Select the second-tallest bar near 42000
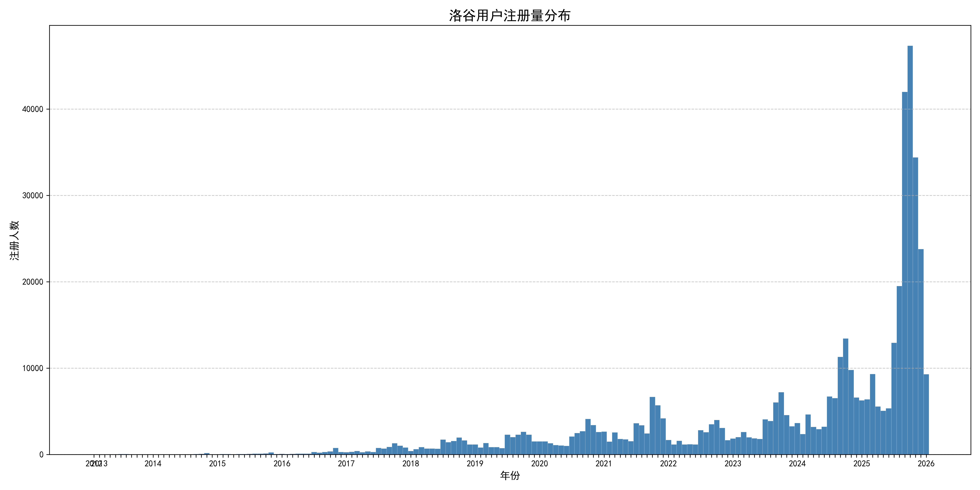 [904, 274]
